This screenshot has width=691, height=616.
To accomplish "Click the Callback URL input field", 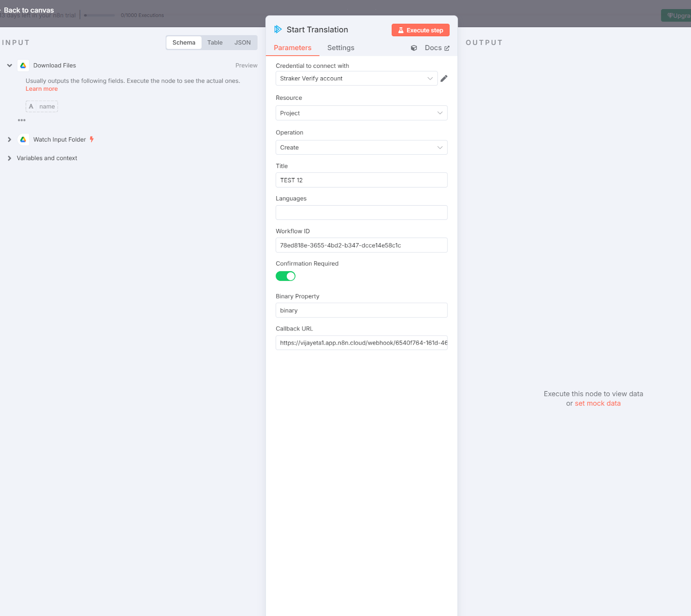I will click(x=361, y=343).
